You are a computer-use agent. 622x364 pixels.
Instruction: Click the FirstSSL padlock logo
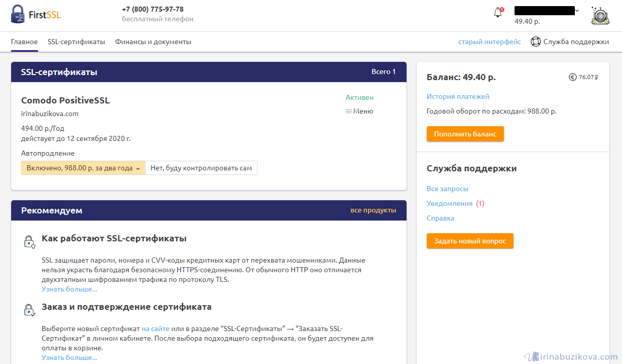click(x=18, y=14)
